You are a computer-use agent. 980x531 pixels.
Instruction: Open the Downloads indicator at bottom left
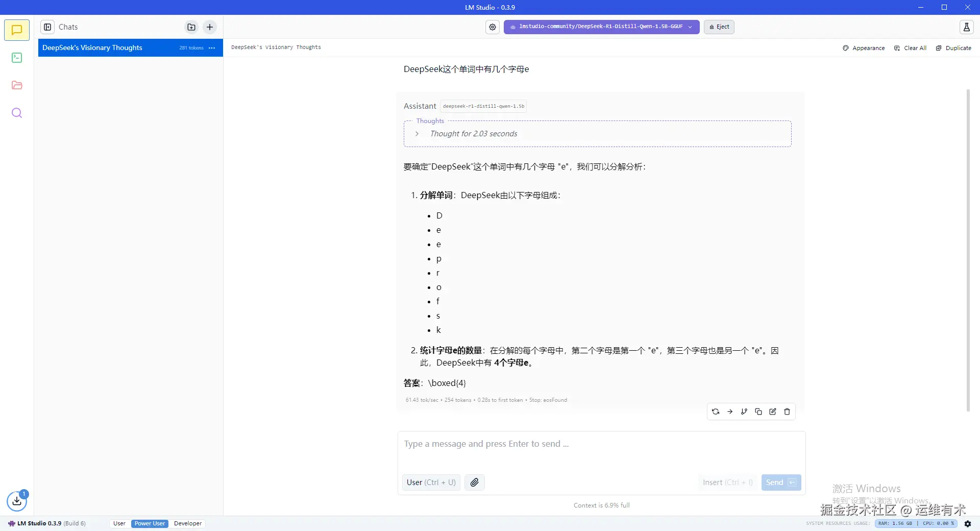[x=17, y=501]
